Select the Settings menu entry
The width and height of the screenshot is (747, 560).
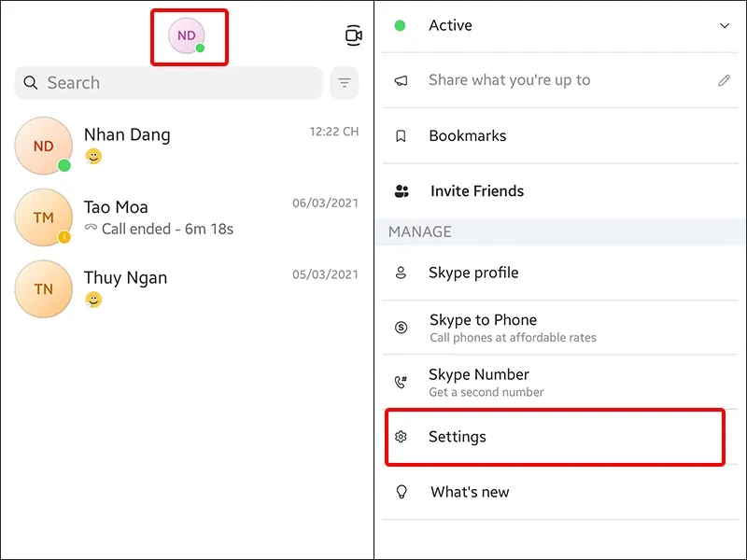pyautogui.click(x=458, y=437)
